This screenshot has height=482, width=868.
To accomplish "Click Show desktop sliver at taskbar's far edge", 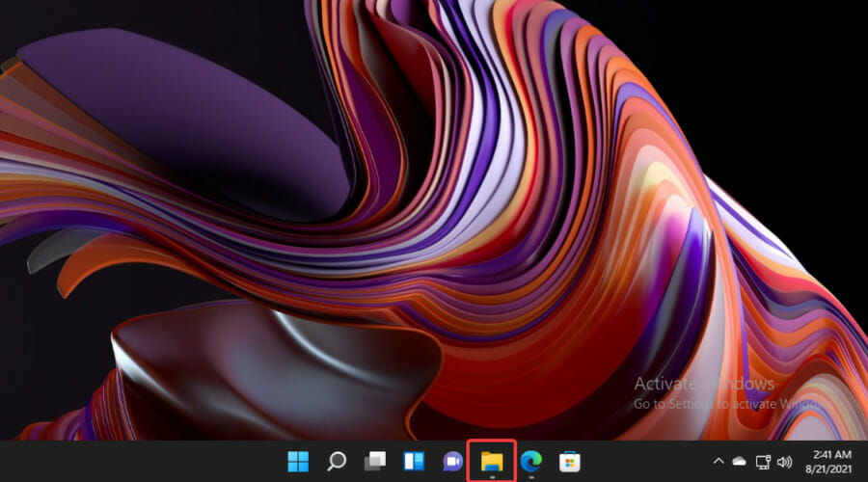I will tap(864, 462).
